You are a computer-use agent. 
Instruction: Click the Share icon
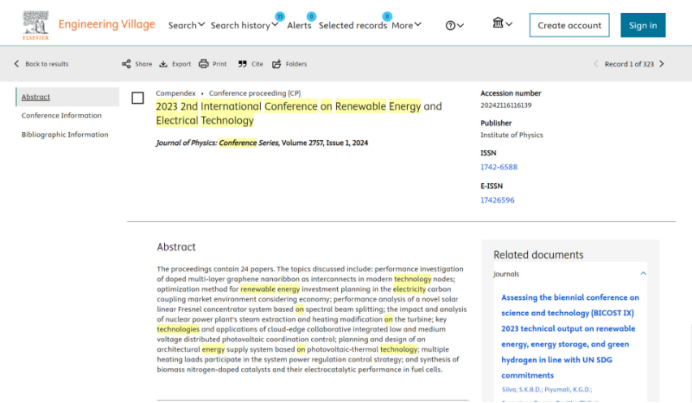click(126, 64)
